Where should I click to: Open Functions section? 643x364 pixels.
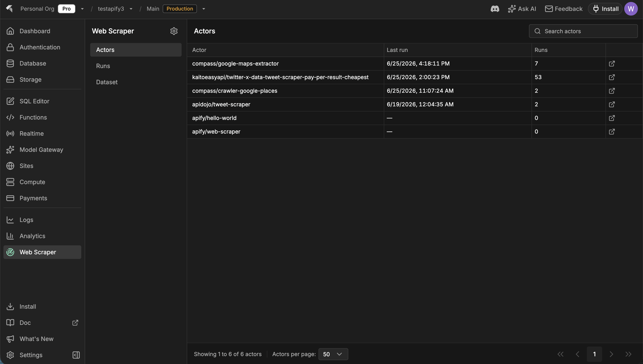42,117
